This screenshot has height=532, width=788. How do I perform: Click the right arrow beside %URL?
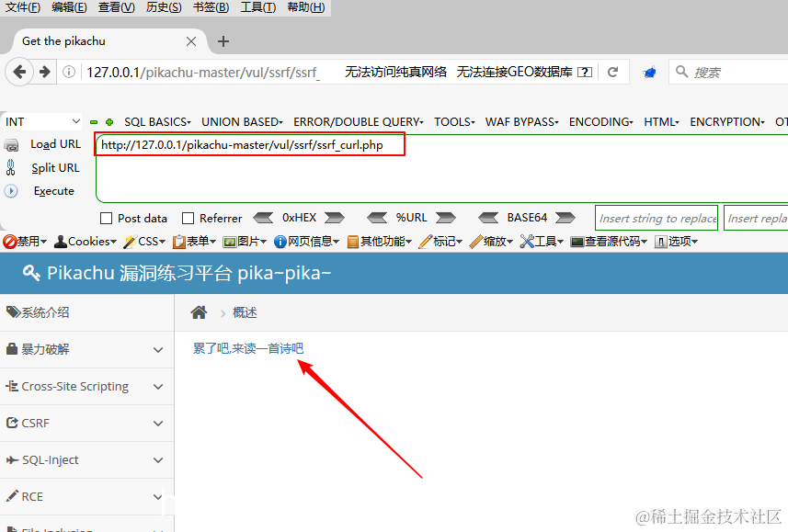click(446, 218)
